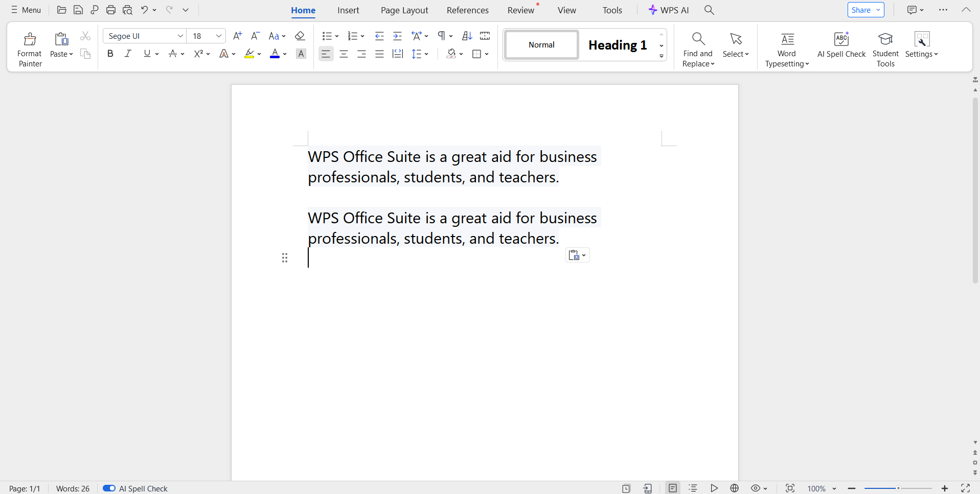Open Student Tools
This screenshot has height=494, width=980.
click(x=885, y=40)
